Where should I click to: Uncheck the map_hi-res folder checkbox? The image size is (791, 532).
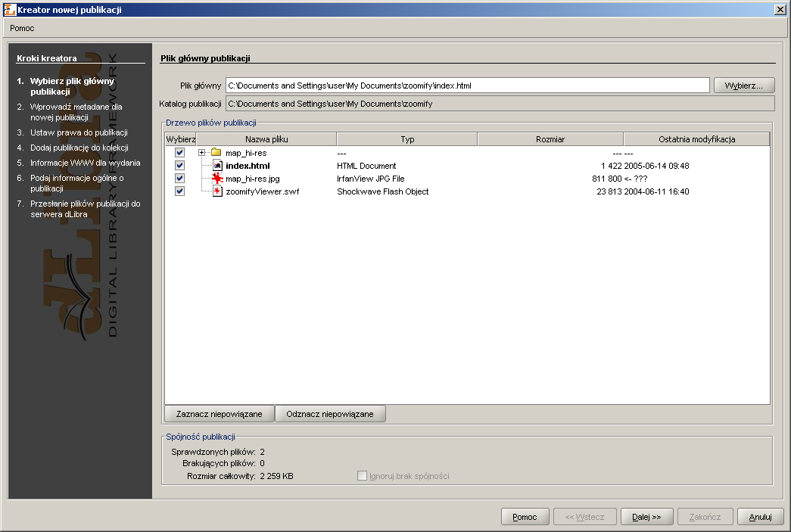click(x=179, y=153)
